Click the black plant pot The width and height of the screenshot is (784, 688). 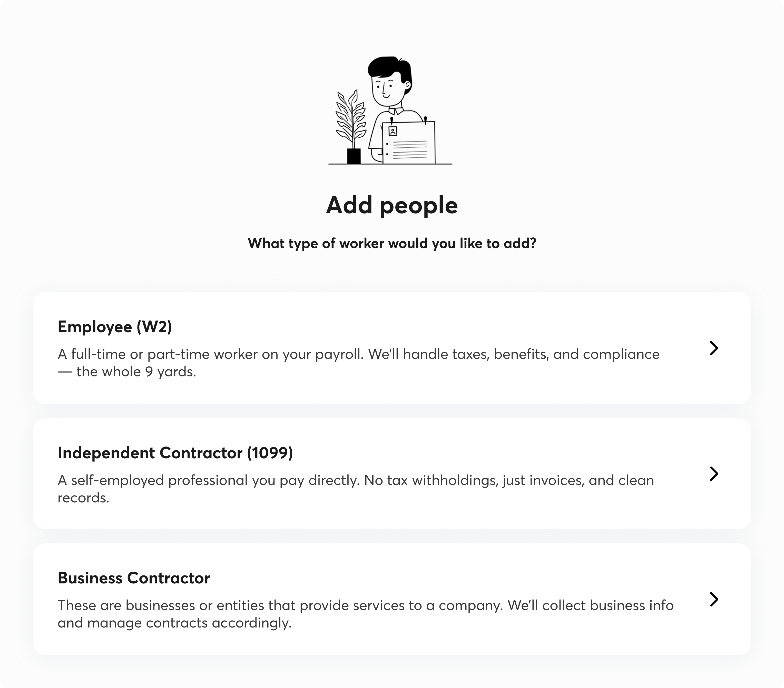pos(354,156)
